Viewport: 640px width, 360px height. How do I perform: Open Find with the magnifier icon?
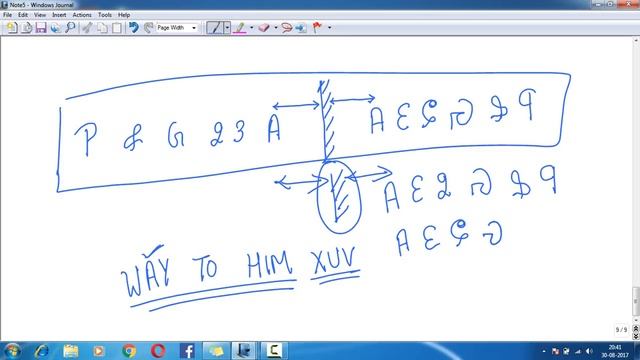click(70, 28)
